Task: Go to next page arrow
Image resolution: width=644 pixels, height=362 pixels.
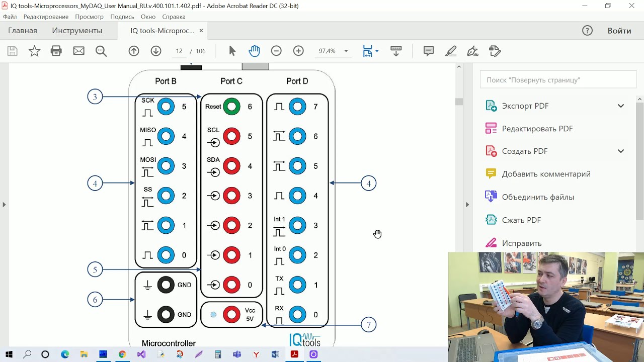Action: click(x=156, y=51)
